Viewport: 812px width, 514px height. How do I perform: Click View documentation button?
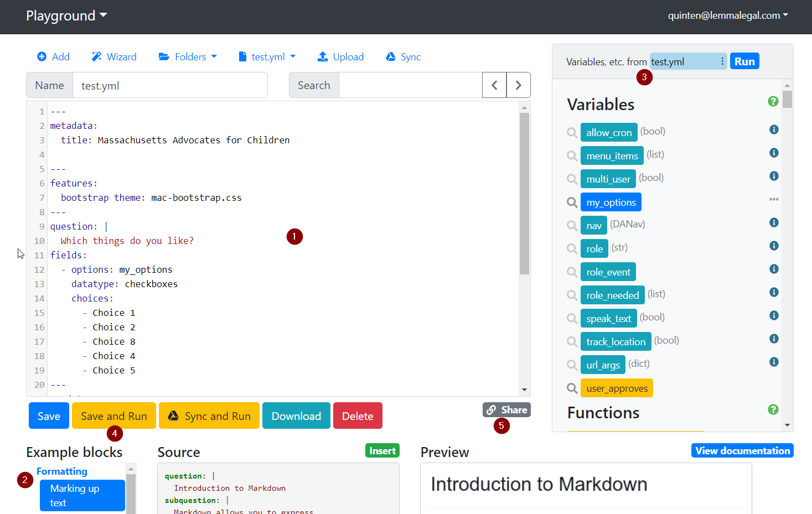(x=742, y=451)
